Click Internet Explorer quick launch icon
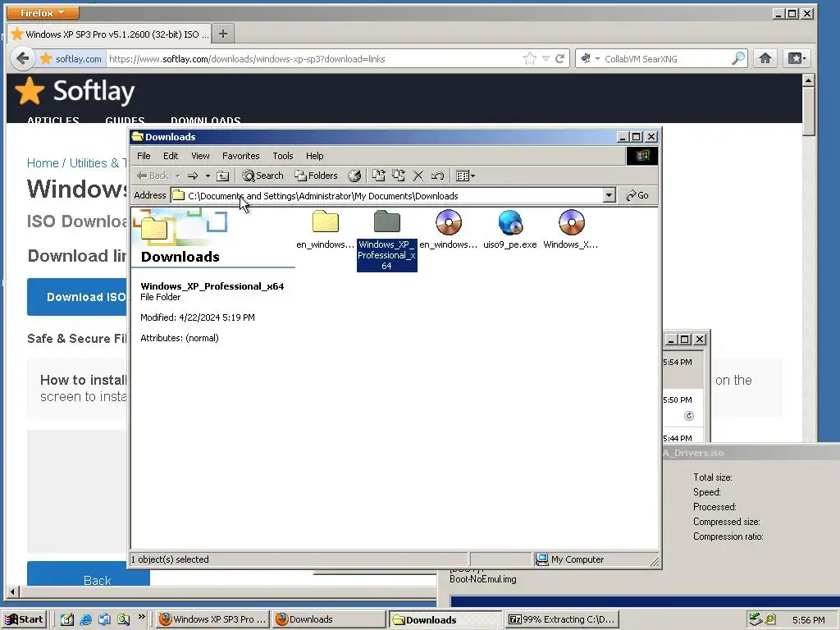 point(85,619)
